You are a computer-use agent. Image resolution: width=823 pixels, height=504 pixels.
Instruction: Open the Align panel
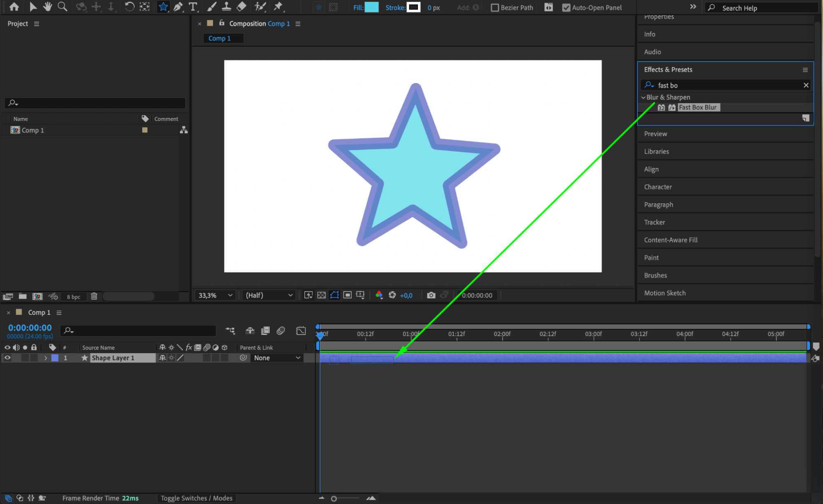click(x=651, y=169)
